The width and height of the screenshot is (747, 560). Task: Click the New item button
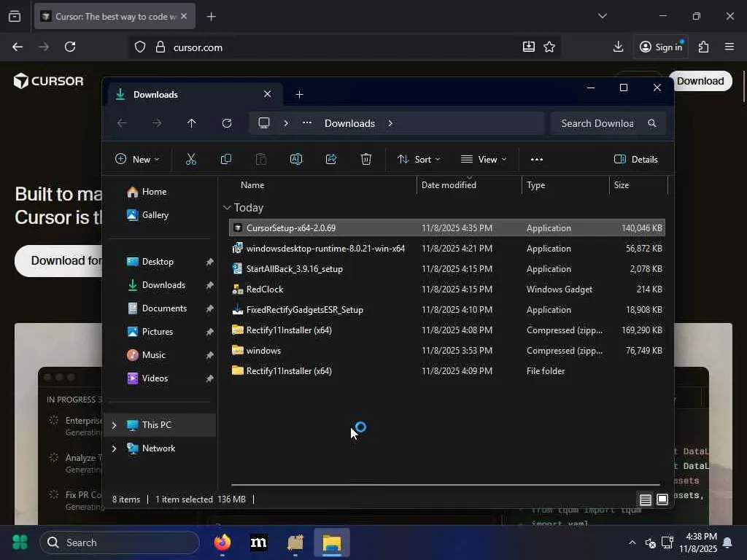coord(137,159)
